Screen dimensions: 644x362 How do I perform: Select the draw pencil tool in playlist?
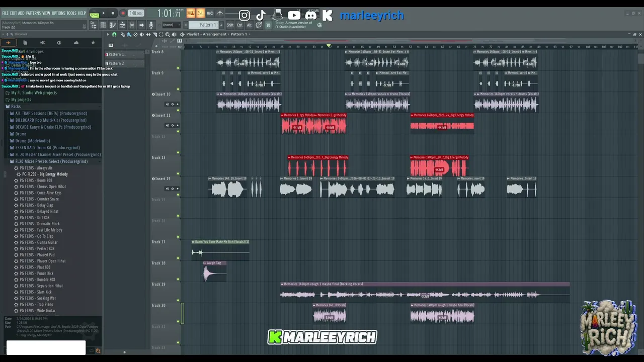click(x=122, y=34)
